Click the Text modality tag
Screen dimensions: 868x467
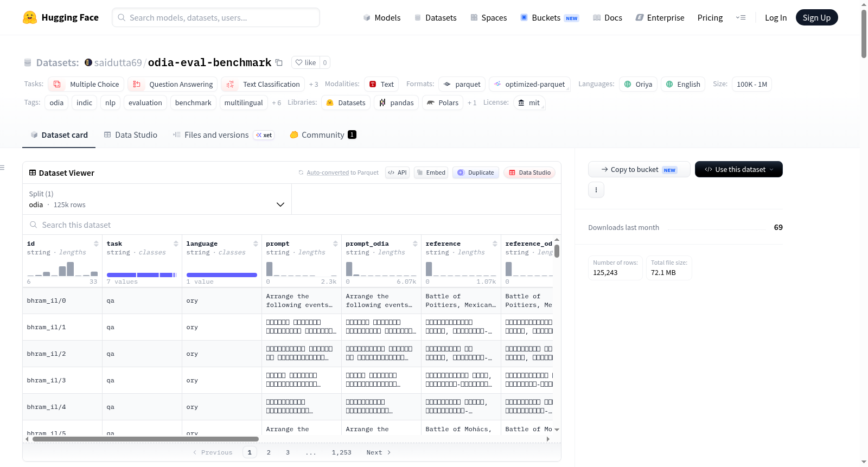(381, 84)
